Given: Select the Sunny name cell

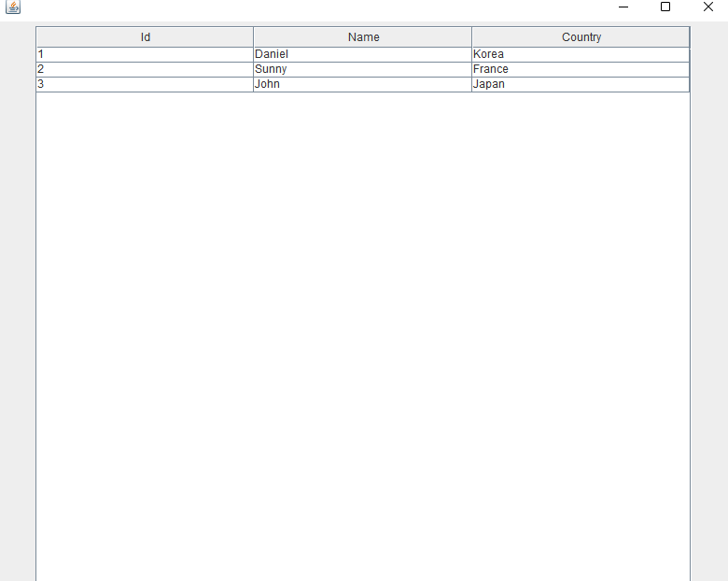Looking at the screenshot, I should pos(363,69).
